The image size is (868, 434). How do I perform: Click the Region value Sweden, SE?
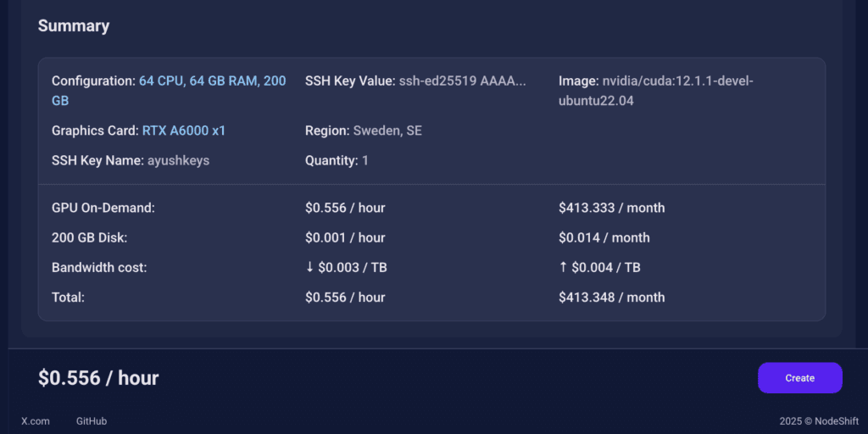(387, 131)
